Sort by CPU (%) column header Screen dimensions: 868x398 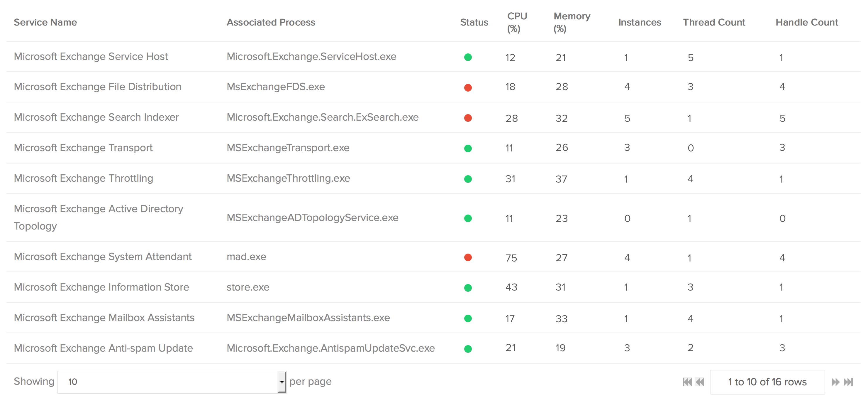tap(517, 22)
